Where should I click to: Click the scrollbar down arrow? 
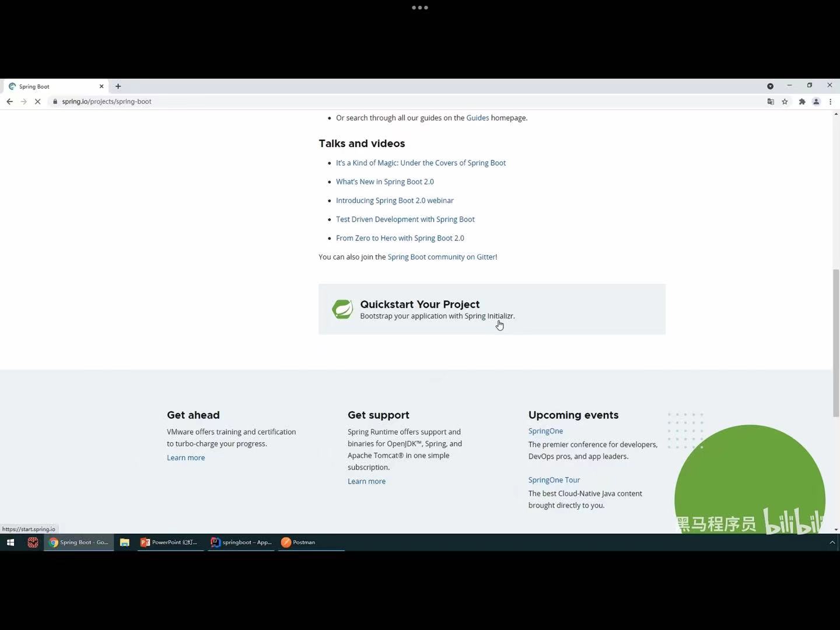coord(836,530)
